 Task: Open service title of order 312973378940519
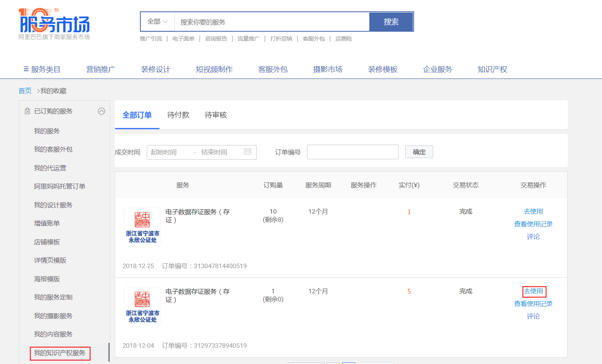pyautogui.click(x=198, y=295)
